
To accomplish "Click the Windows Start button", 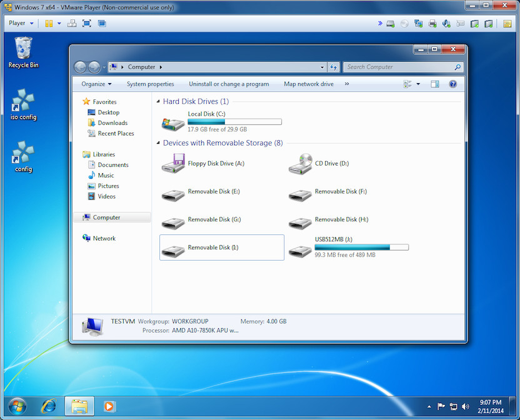I will [17, 406].
